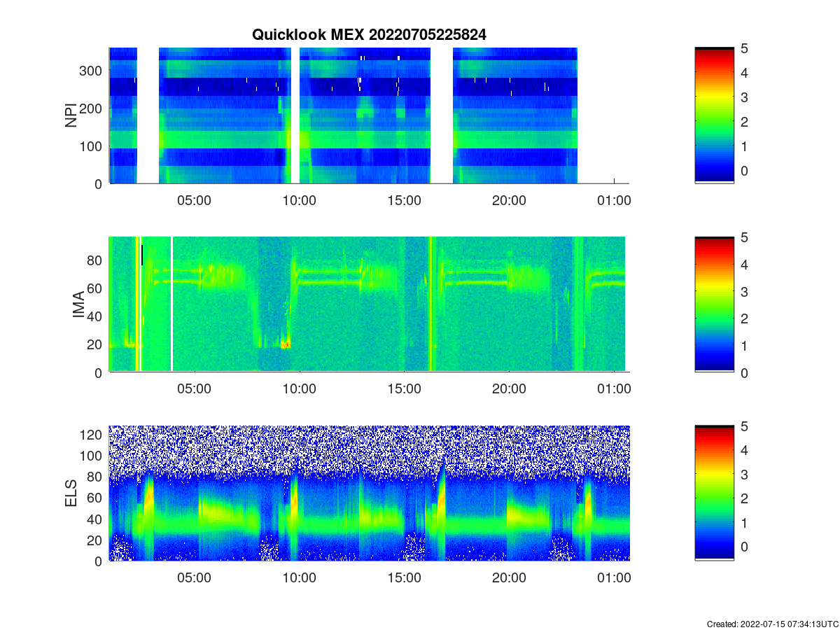Screen dimensions: 840x630
Task: Click the 0 tick on the NPI y-axis
Action: point(99,183)
